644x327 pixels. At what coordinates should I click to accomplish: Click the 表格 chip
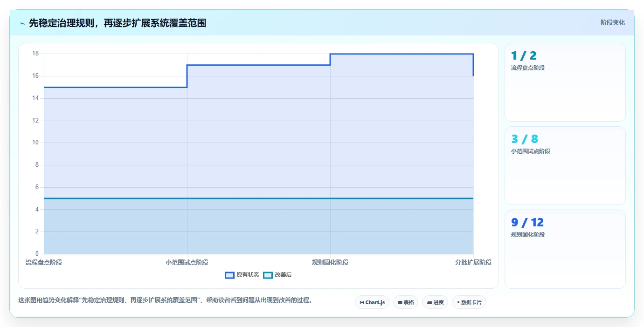click(406, 302)
